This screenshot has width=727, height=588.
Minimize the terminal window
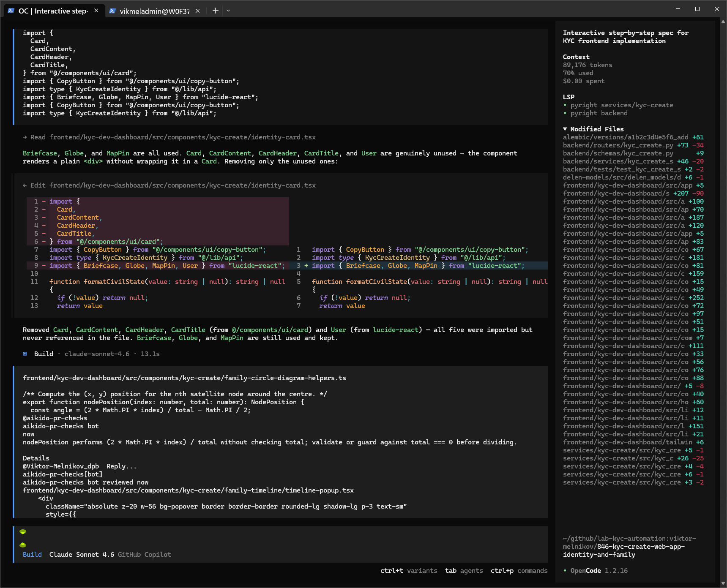(x=678, y=9)
